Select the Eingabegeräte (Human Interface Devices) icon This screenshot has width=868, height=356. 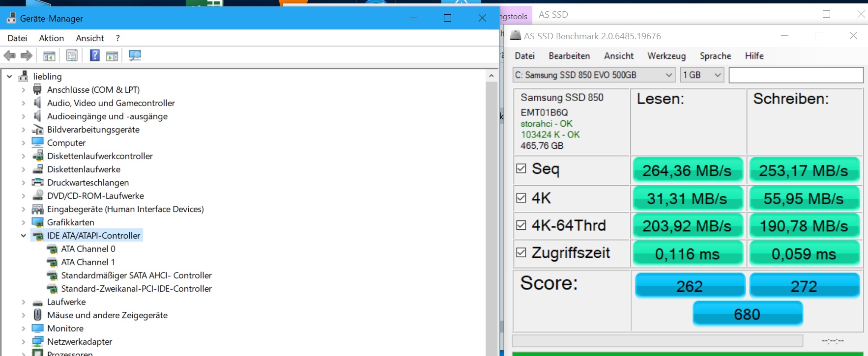click(37, 209)
